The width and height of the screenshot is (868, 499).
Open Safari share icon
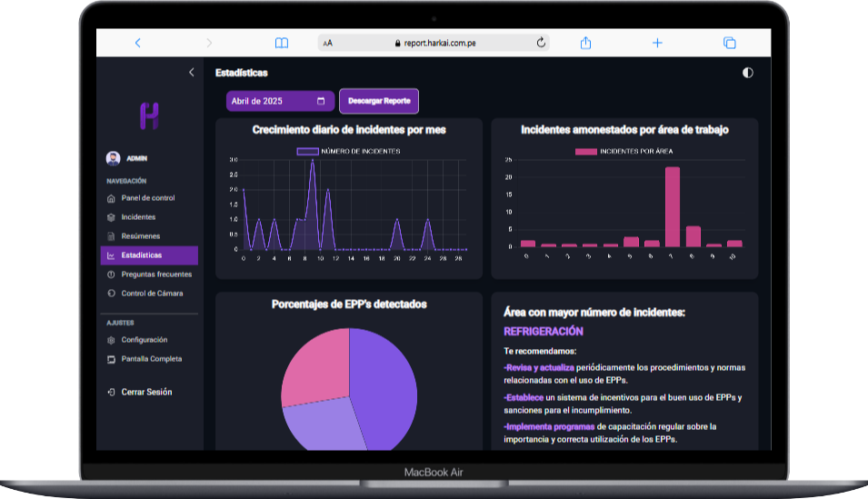pyautogui.click(x=586, y=43)
